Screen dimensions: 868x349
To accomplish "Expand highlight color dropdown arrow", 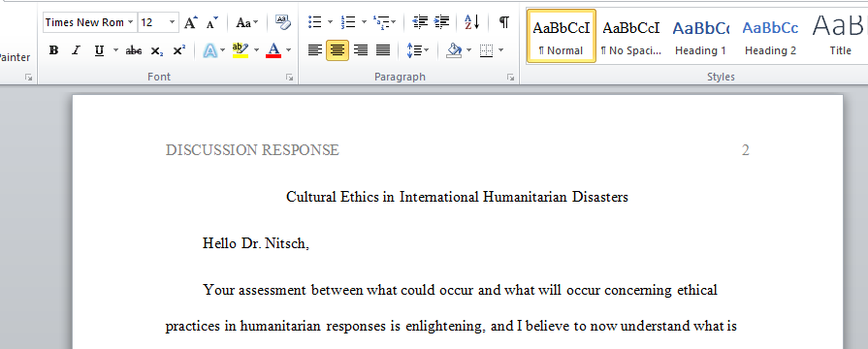I will (x=256, y=50).
